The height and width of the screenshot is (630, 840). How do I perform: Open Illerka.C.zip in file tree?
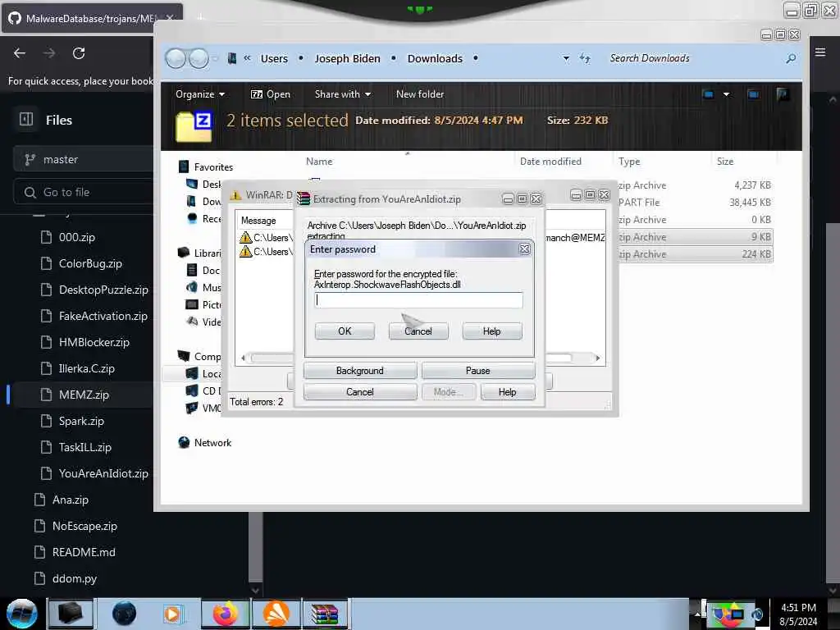86,368
